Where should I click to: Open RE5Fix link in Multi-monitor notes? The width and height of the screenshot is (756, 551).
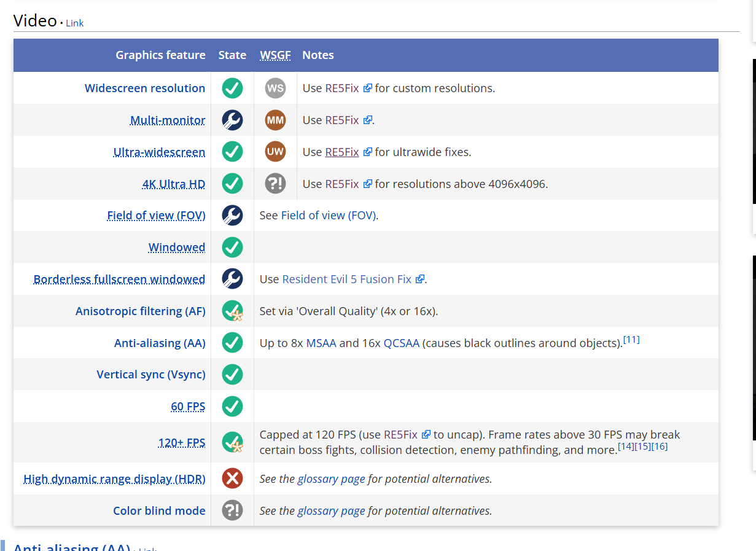342,120
